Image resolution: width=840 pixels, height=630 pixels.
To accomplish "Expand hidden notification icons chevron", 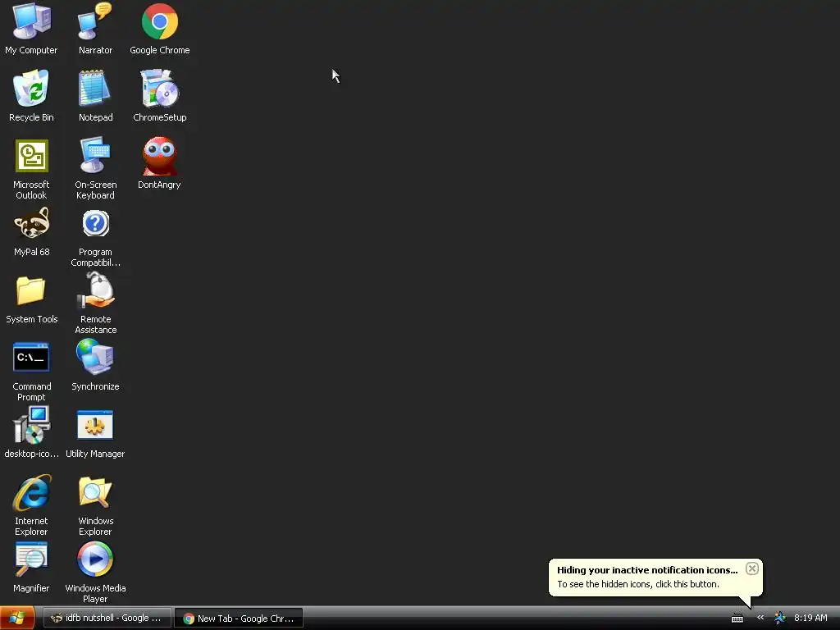I will coord(760,618).
